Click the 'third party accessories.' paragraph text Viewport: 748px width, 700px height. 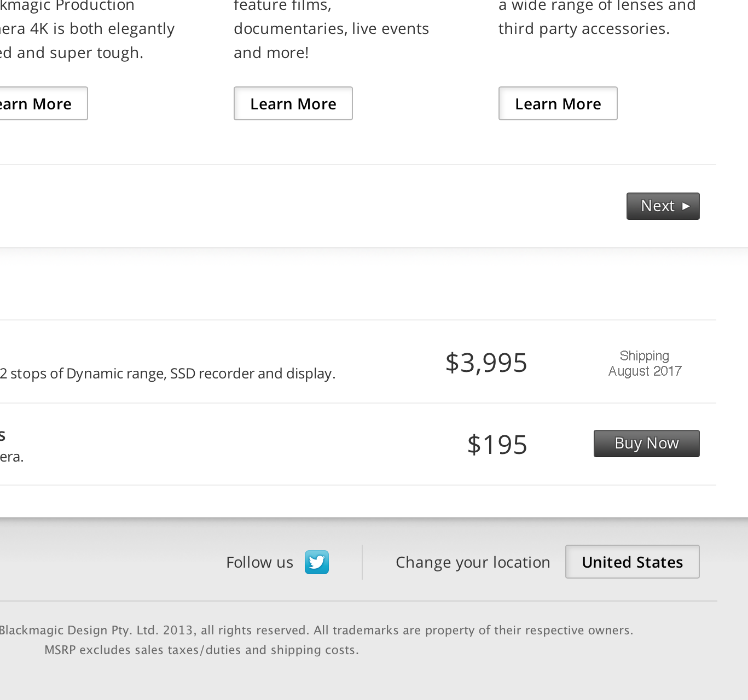pyautogui.click(x=584, y=28)
